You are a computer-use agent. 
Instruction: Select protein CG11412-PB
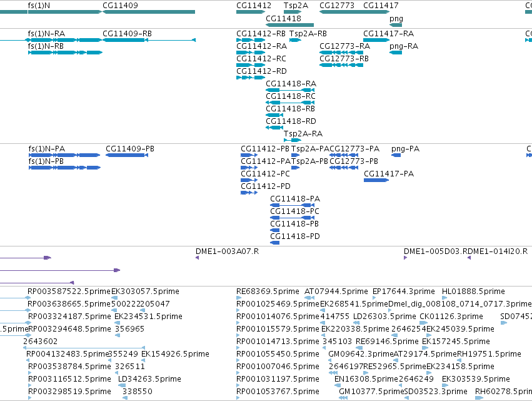249,155
